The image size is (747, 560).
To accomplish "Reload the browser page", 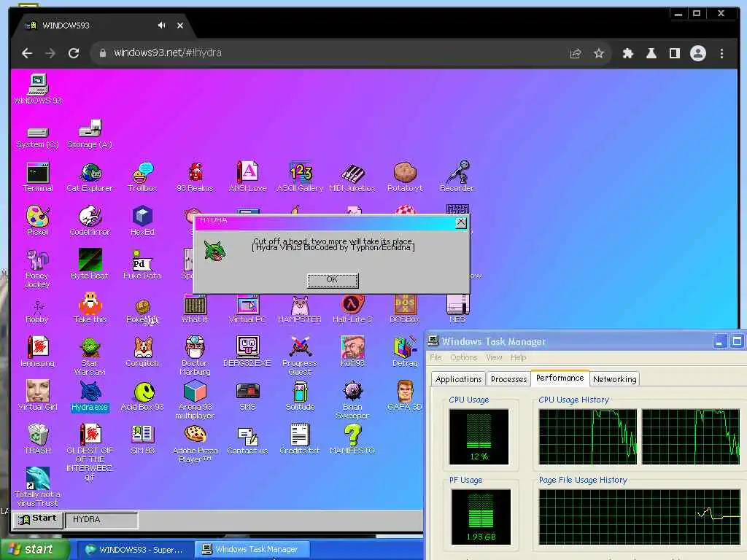I will [74, 53].
